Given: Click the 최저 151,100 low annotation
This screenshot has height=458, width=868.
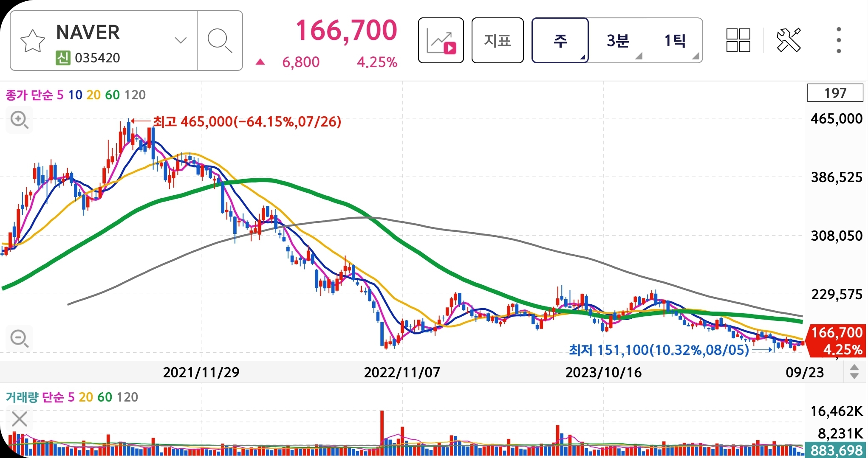Looking at the screenshot, I should (659, 350).
